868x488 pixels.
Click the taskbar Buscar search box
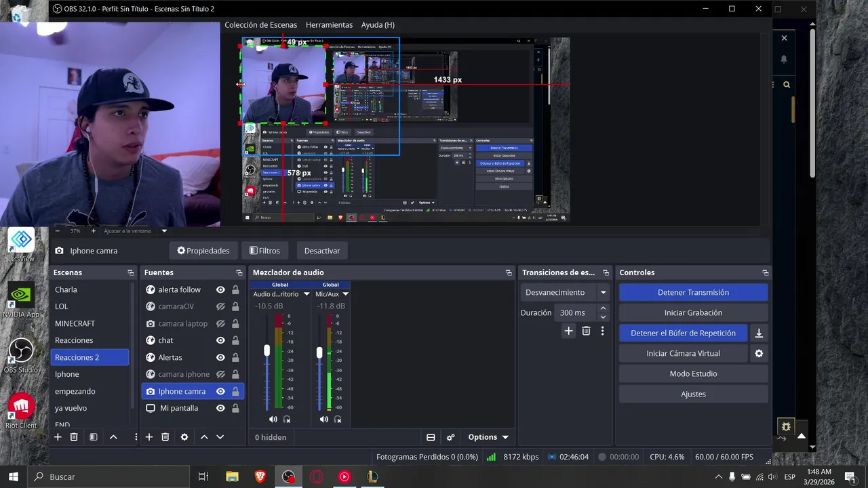(108, 476)
